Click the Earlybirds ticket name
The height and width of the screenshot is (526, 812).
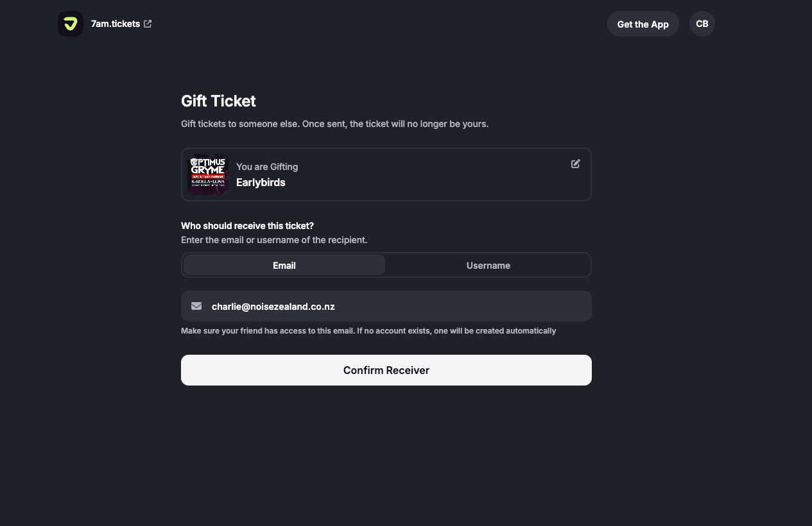click(x=261, y=182)
